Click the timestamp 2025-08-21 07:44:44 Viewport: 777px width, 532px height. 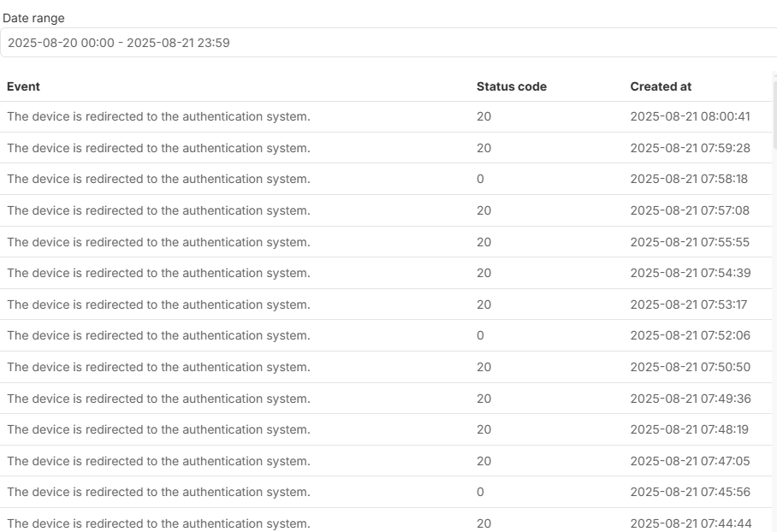coord(690,523)
